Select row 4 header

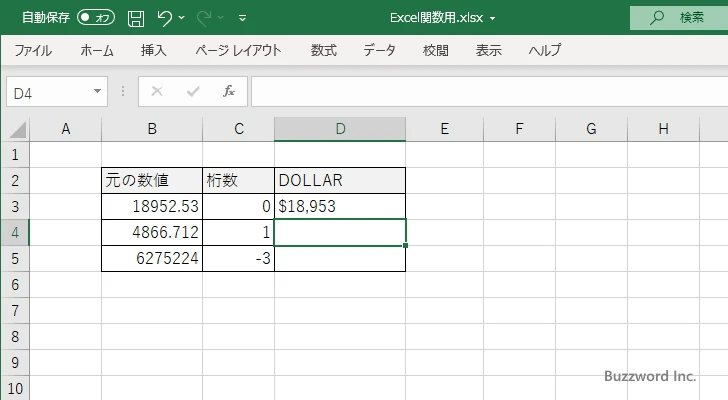point(15,232)
